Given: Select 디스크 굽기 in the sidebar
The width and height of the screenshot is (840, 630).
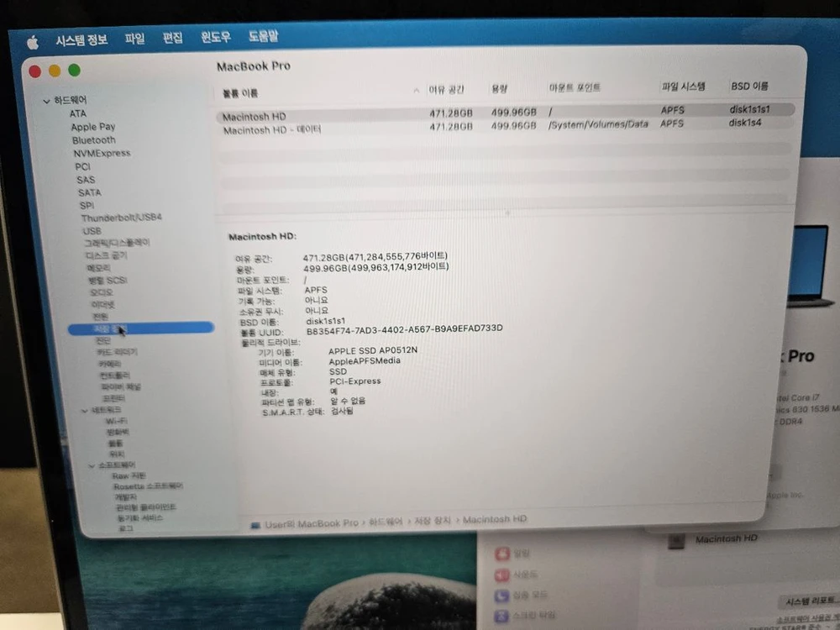Looking at the screenshot, I should coord(108,256).
